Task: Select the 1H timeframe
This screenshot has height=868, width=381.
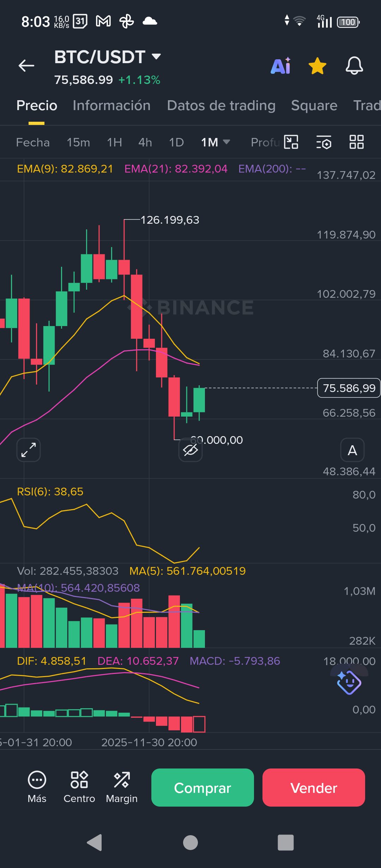Action: point(114,143)
